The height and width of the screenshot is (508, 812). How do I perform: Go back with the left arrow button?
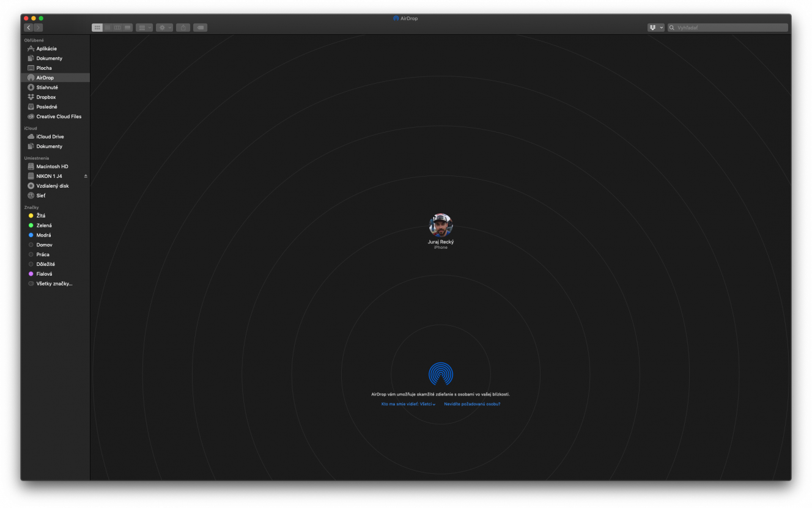click(29, 28)
